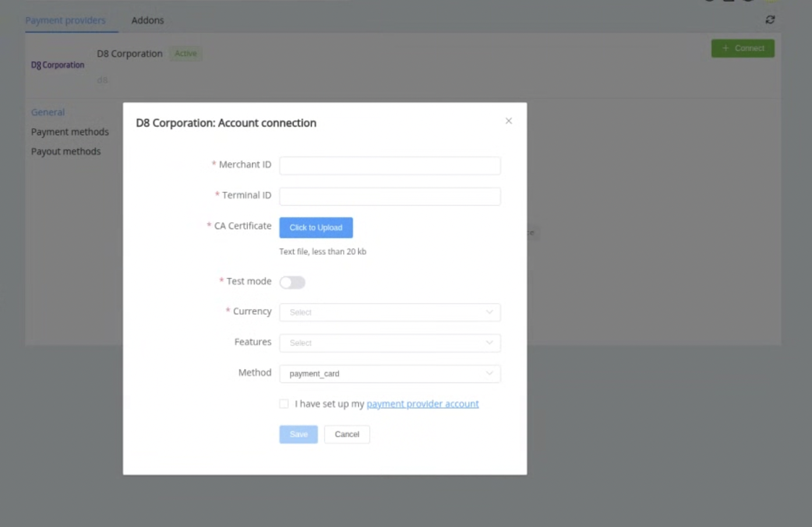Open the Method dropdown showing payment_card
The image size is (812, 527).
pos(390,374)
